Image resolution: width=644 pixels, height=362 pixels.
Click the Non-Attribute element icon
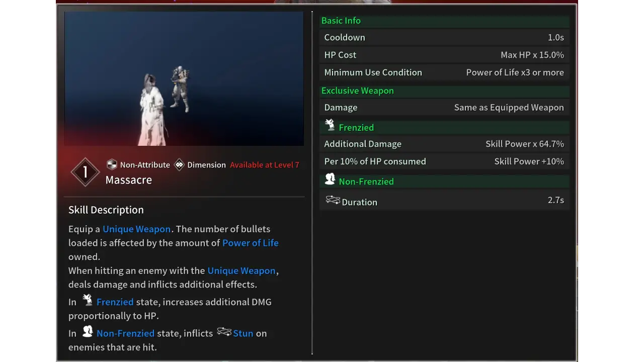click(112, 164)
